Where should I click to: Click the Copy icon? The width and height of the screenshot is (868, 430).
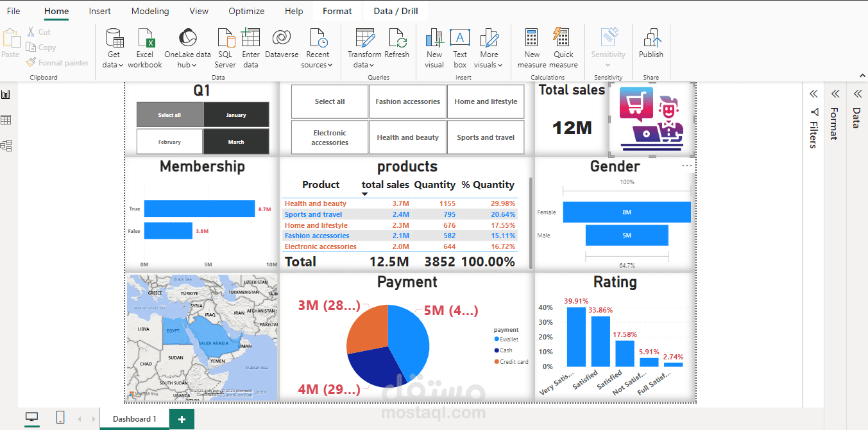tap(31, 47)
